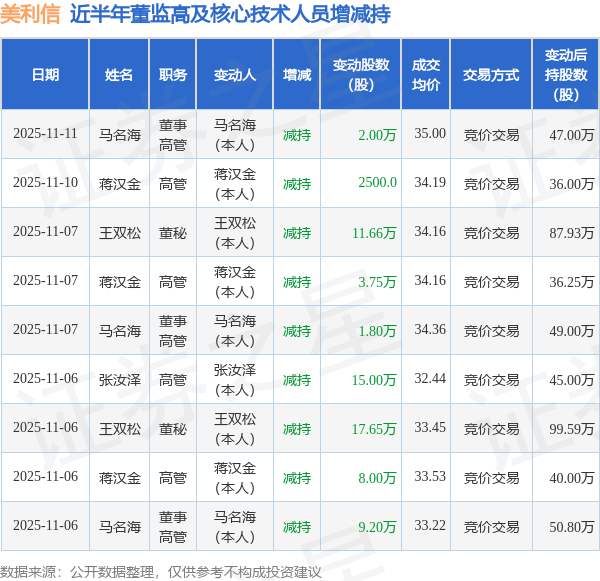
Task: Click the 2.00万 share change value
Action: pos(377,135)
